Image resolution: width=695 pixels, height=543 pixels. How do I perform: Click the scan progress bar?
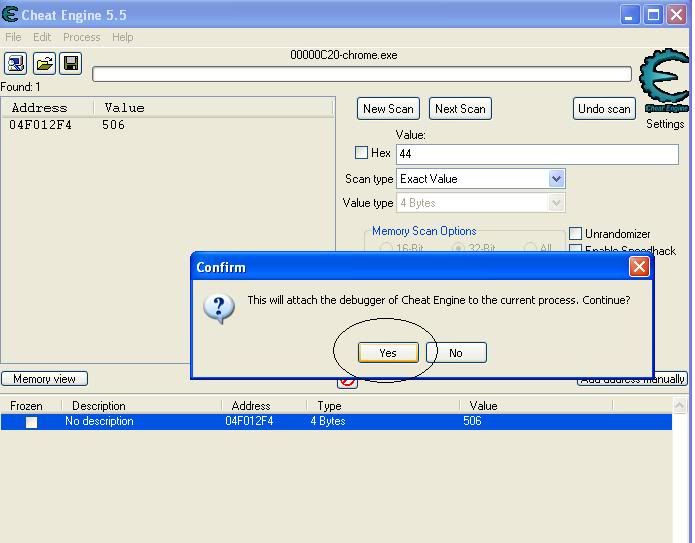click(362, 74)
